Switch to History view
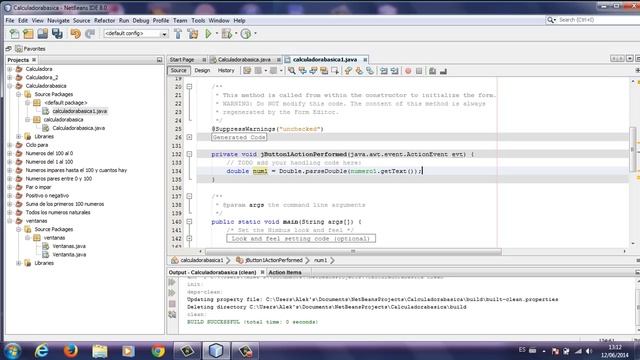 tap(226, 71)
